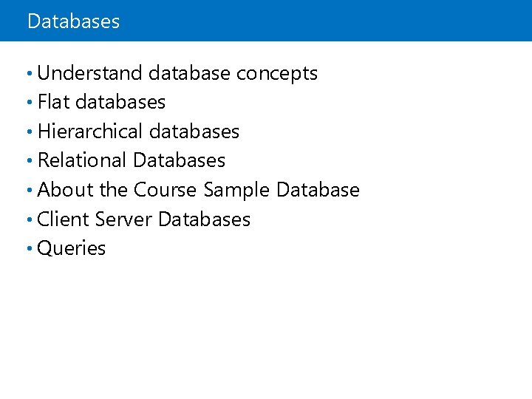Select the "Queries" bullet text
This screenshot has width=532, height=399.
pos(71,248)
